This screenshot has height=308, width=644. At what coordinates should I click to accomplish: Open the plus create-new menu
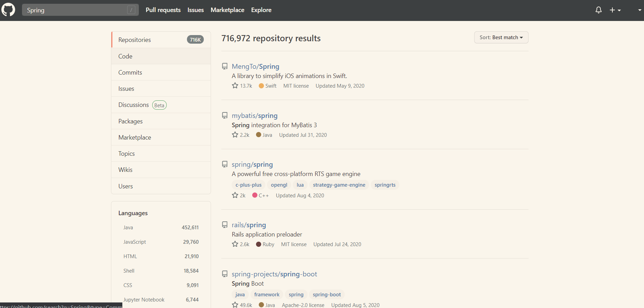[x=615, y=10]
